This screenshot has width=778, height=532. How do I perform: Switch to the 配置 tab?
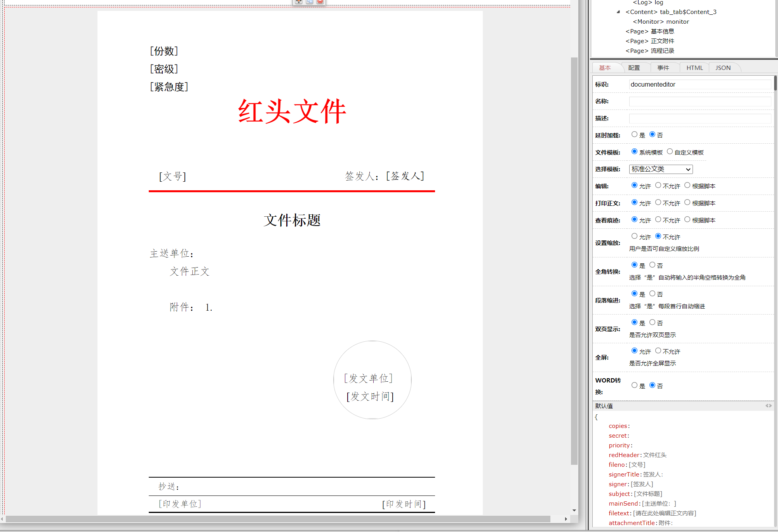(634, 68)
